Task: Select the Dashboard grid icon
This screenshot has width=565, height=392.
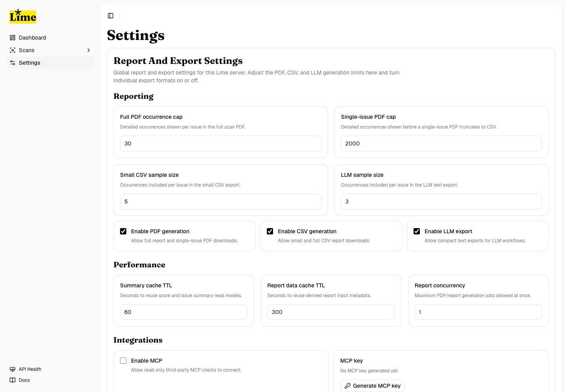Action: (13, 37)
